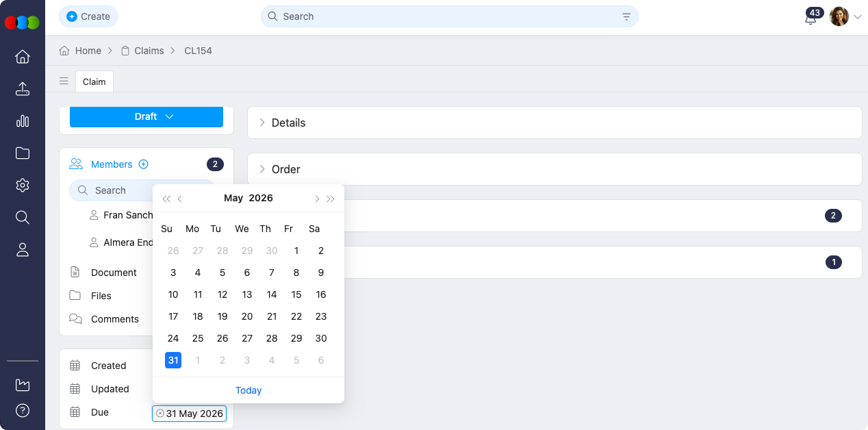
Task: Open the settings gear in sidebar
Action: click(23, 186)
